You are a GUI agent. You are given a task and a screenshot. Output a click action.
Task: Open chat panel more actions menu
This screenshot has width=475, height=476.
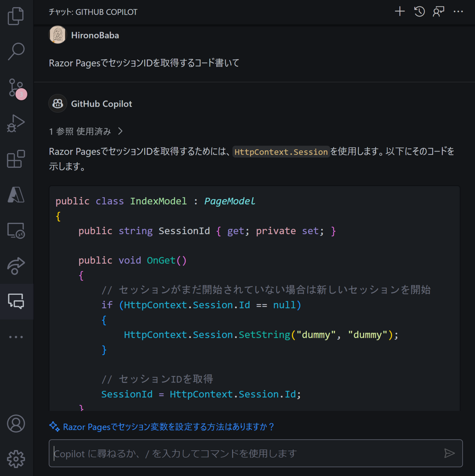(x=458, y=12)
